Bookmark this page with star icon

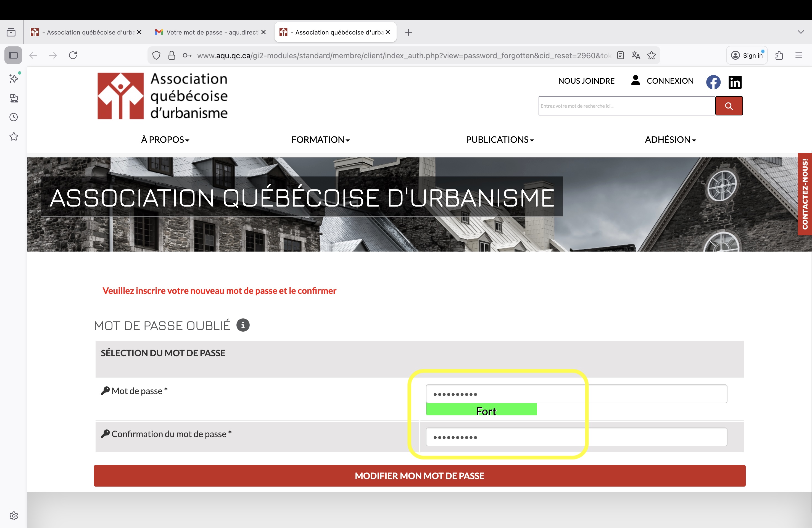coord(652,55)
